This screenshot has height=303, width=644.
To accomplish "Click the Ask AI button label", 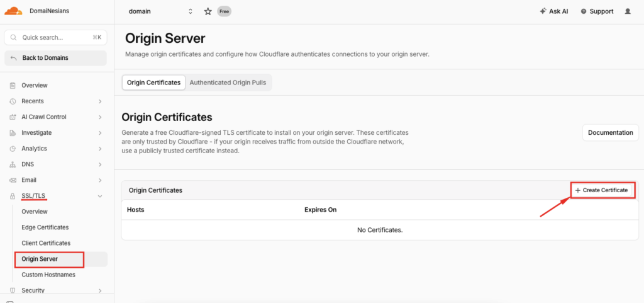I will [x=558, y=11].
